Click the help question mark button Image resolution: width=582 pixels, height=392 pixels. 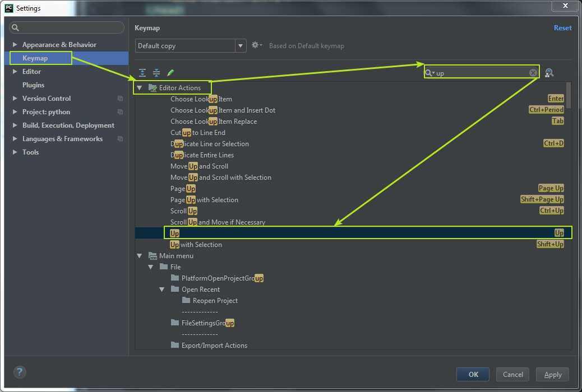coord(20,372)
